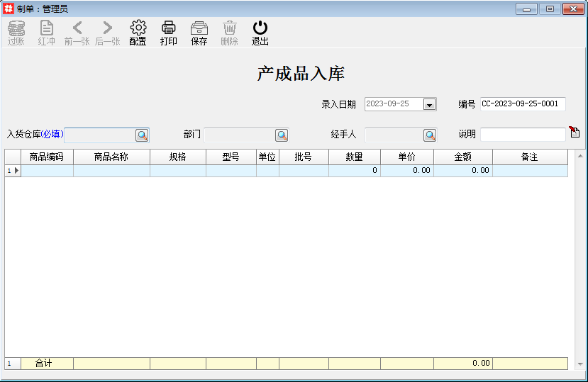
Task: Click the 商品名称 column header
Action: (111, 157)
